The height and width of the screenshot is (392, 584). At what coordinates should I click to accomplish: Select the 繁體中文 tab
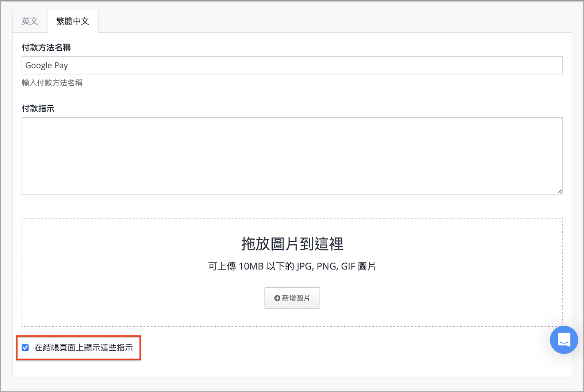73,21
